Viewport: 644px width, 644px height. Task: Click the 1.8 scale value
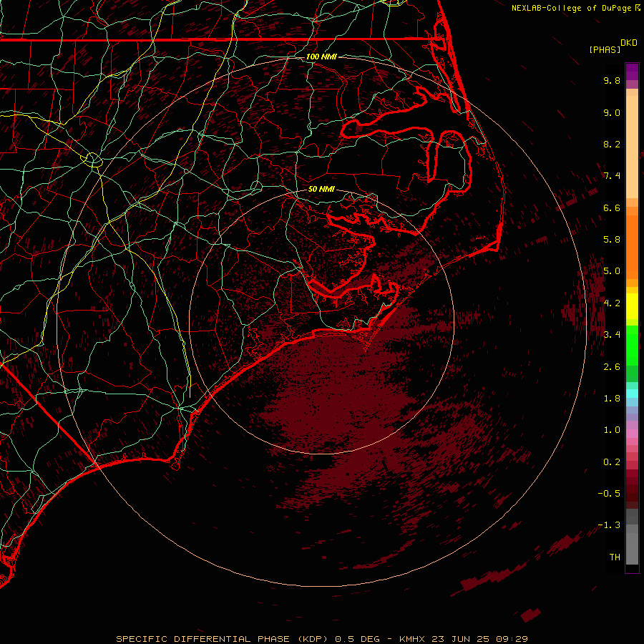pyautogui.click(x=612, y=399)
